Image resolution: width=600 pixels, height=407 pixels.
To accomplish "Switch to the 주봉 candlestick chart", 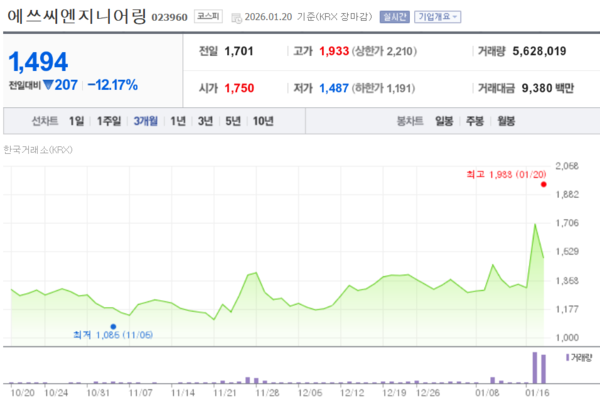I will pyautogui.click(x=474, y=121).
